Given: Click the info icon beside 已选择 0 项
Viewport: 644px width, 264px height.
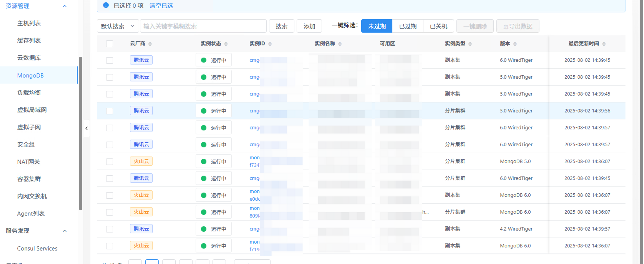Looking at the screenshot, I should click(x=106, y=5).
